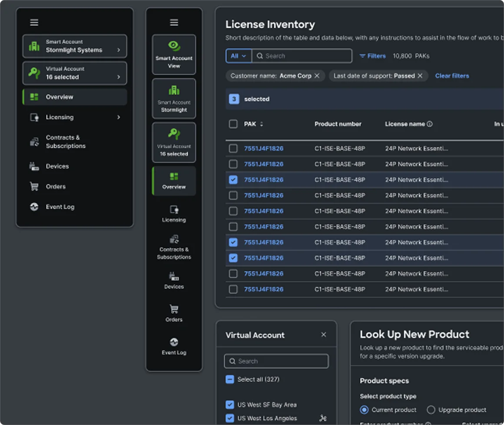Remove the Last date of support: Passed filter chip

[420, 76]
